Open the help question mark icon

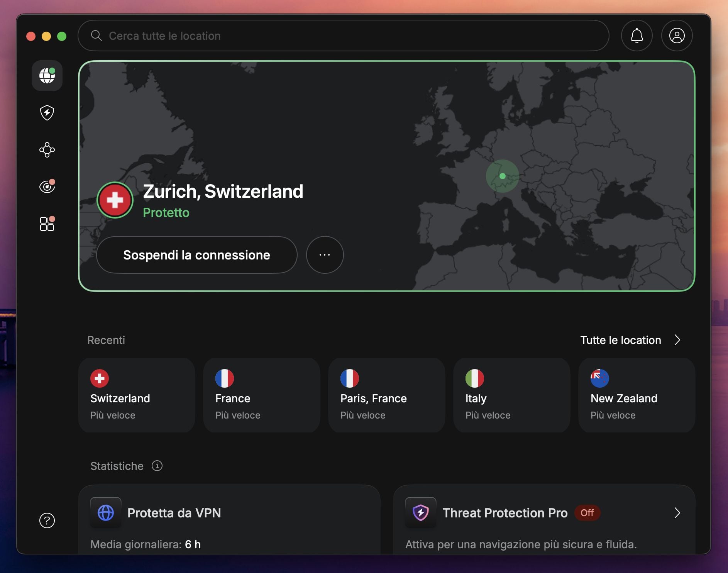click(47, 520)
